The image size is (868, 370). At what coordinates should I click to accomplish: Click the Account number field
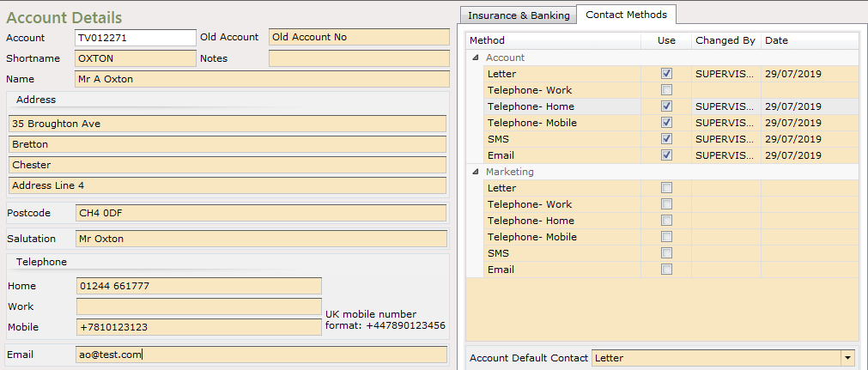(136, 38)
